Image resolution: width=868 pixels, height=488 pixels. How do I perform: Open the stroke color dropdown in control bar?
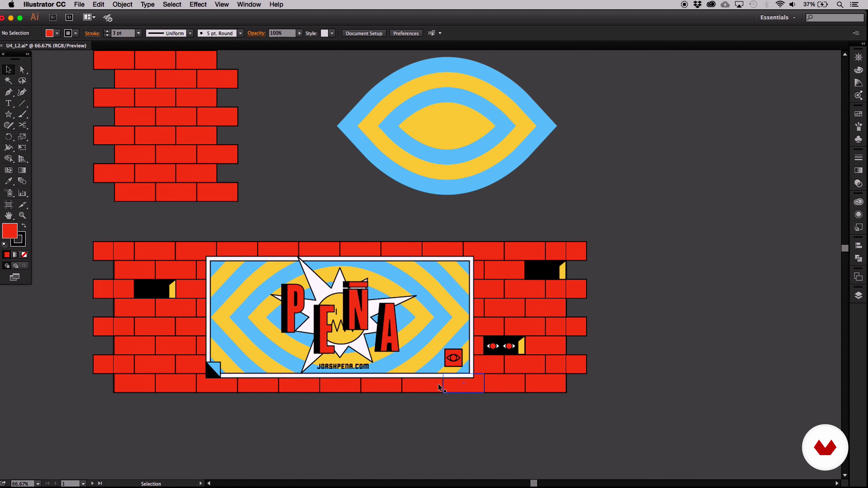pyautogui.click(x=76, y=33)
